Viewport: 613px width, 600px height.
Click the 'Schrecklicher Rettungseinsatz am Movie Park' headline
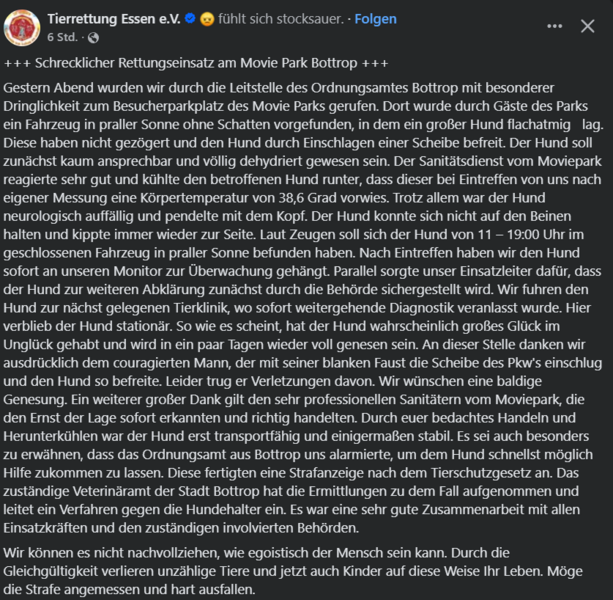coord(196,63)
